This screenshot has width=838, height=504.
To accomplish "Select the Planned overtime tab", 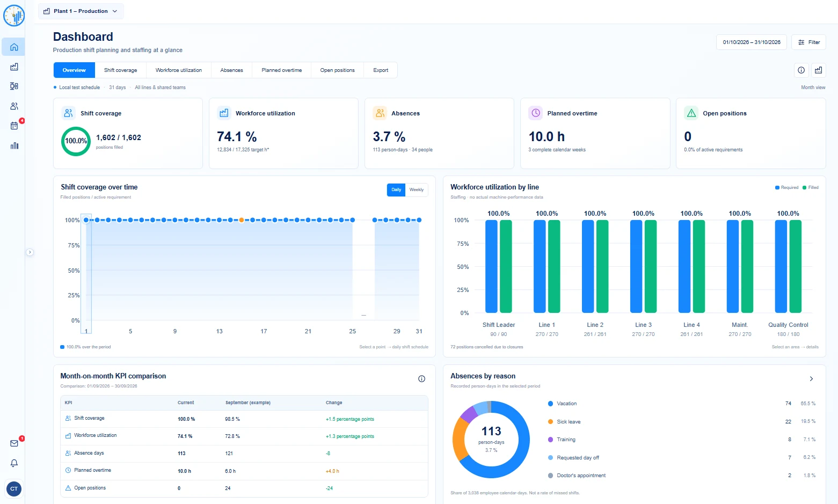I will click(x=282, y=70).
